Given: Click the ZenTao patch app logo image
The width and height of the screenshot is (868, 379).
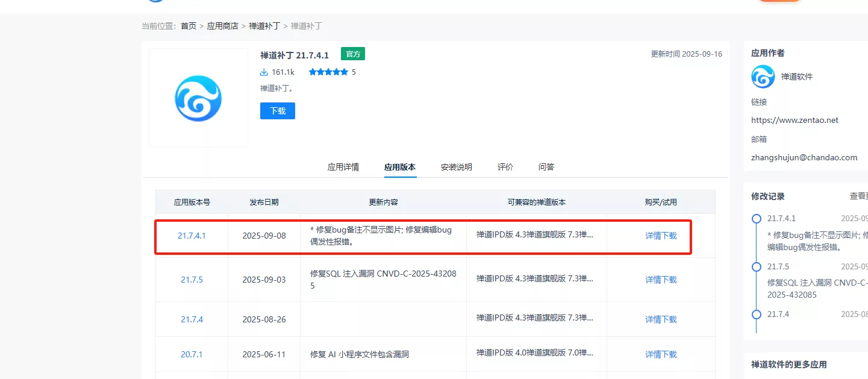Looking at the screenshot, I should point(198,98).
